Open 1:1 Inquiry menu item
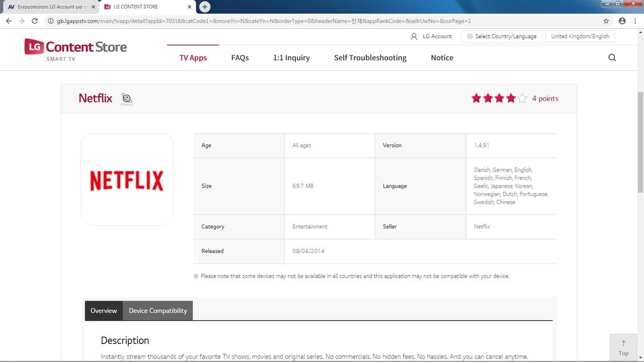The height and width of the screenshot is (362, 644). 291,58
